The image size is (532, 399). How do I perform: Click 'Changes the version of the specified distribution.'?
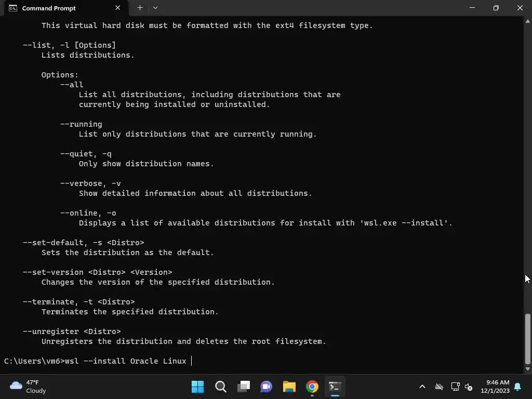(158, 282)
